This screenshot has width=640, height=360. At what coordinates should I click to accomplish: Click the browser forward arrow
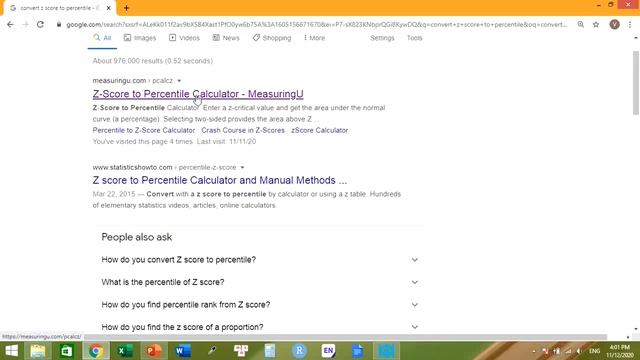25,24
